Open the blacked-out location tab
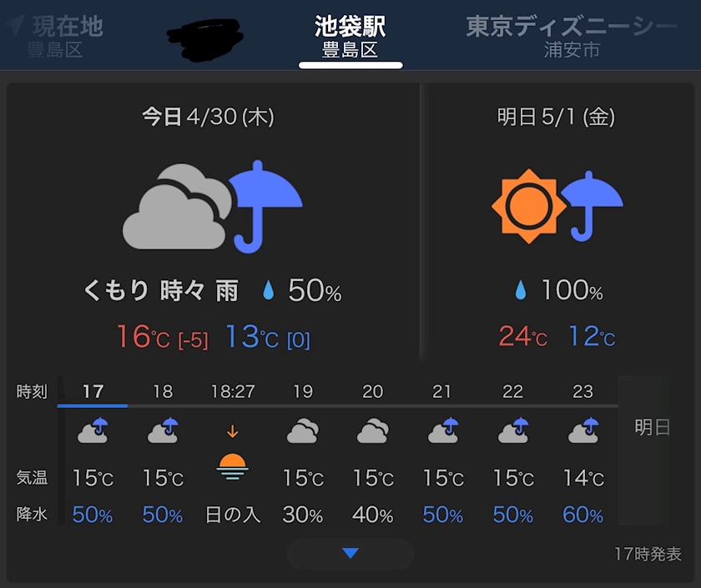 [205, 39]
